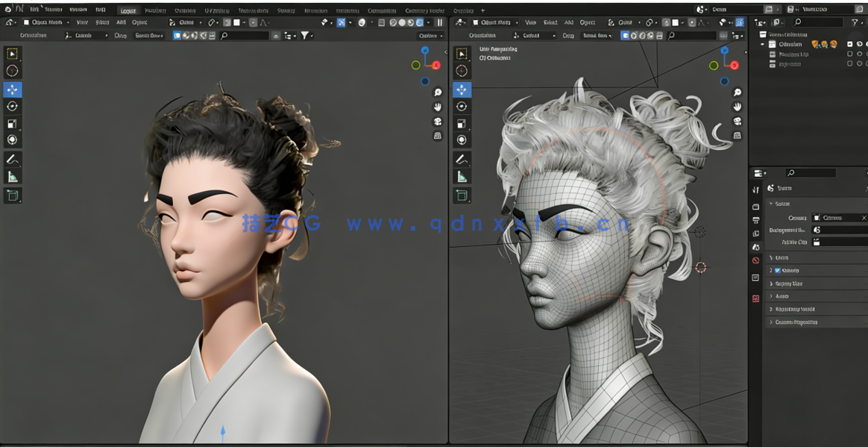Select the Move tool in the left viewport toolbar
The height and width of the screenshot is (447, 868).
tap(13, 89)
